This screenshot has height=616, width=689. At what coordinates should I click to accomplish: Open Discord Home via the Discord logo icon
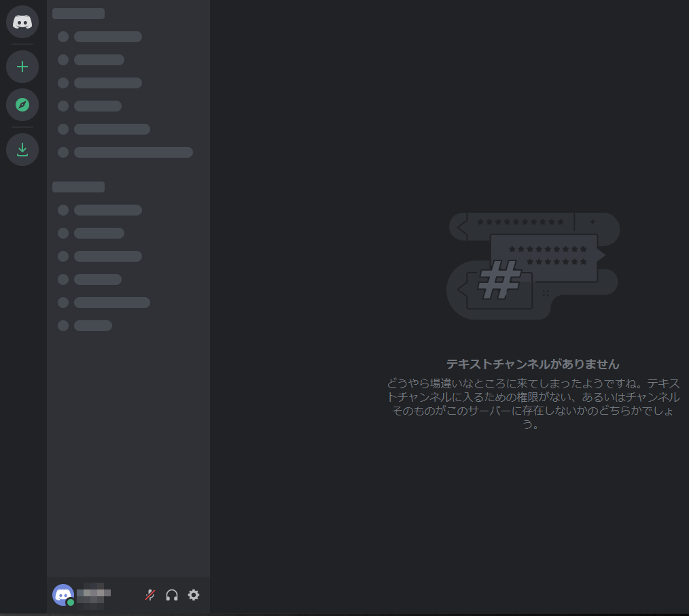click(x=22, y=22)
